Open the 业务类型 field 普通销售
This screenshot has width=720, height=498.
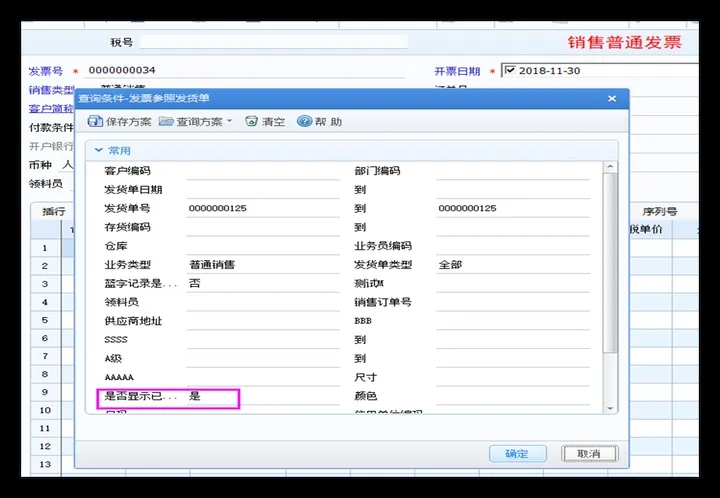coord(263,265)
